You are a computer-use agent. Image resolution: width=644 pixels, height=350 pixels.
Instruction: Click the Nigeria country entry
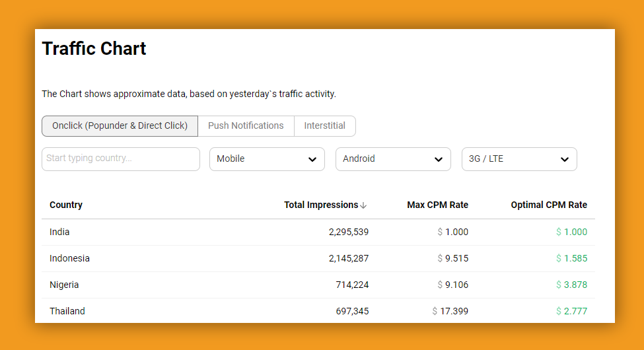click(x=64, y=285)
